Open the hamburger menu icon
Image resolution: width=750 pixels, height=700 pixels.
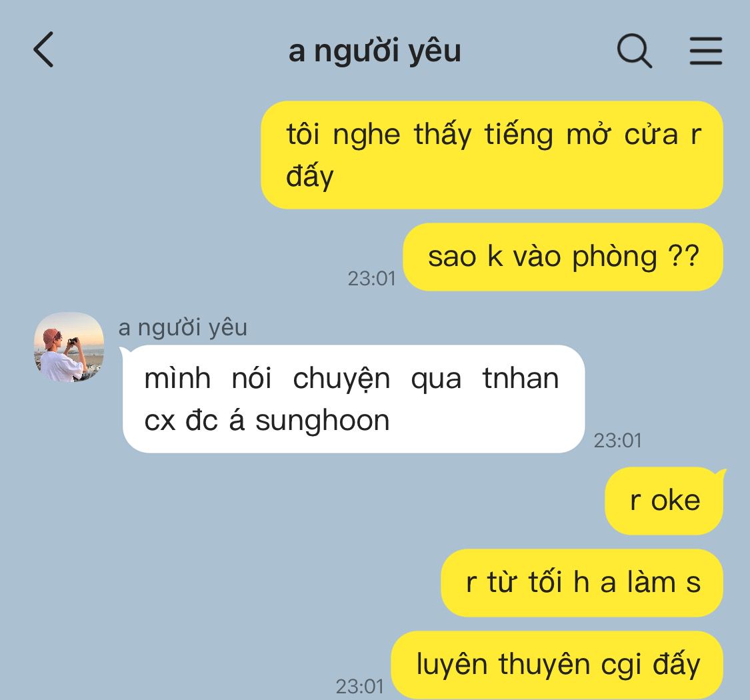[705, 50]
